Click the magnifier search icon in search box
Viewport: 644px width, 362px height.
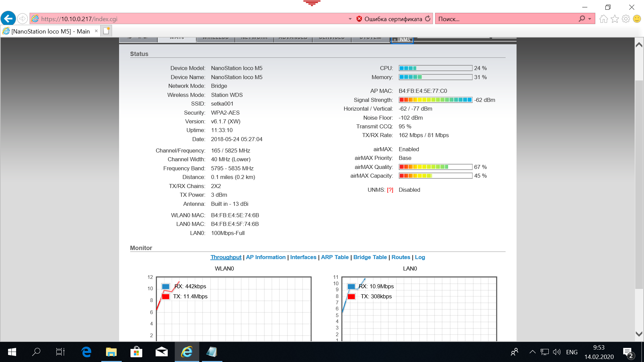click(582, 19)
